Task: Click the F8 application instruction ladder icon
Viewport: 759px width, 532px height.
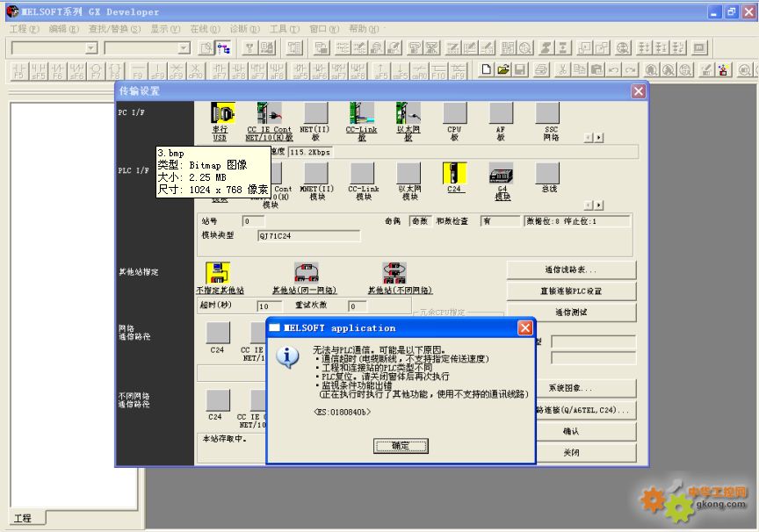Action: click(x=115, y=71)
